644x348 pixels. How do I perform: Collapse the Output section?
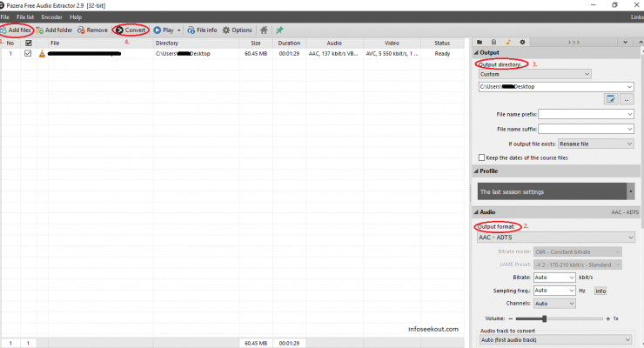476,52
